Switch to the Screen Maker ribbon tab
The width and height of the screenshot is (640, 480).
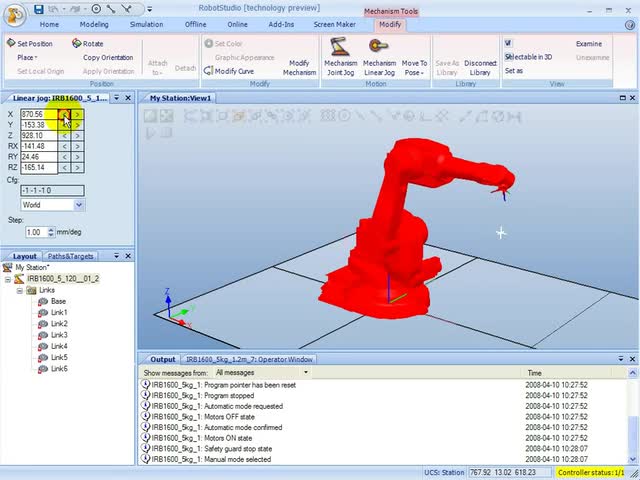[335, 24]
